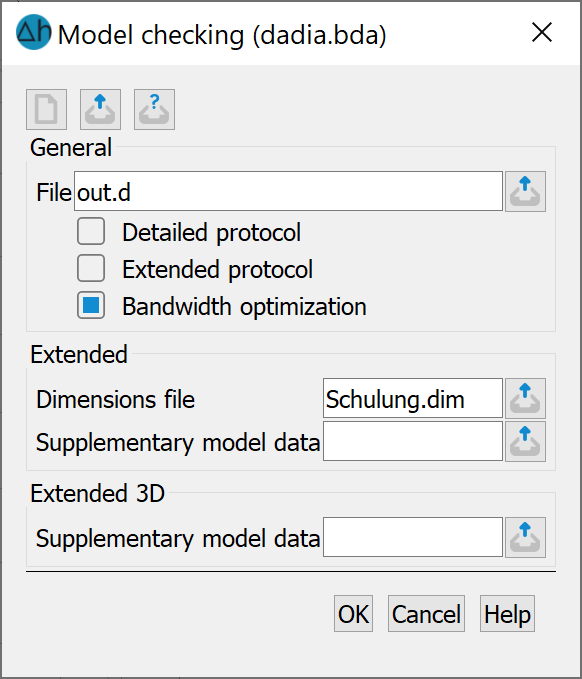
Task: Browse for the Dimensions file
Action: click(x=525, y=398)
